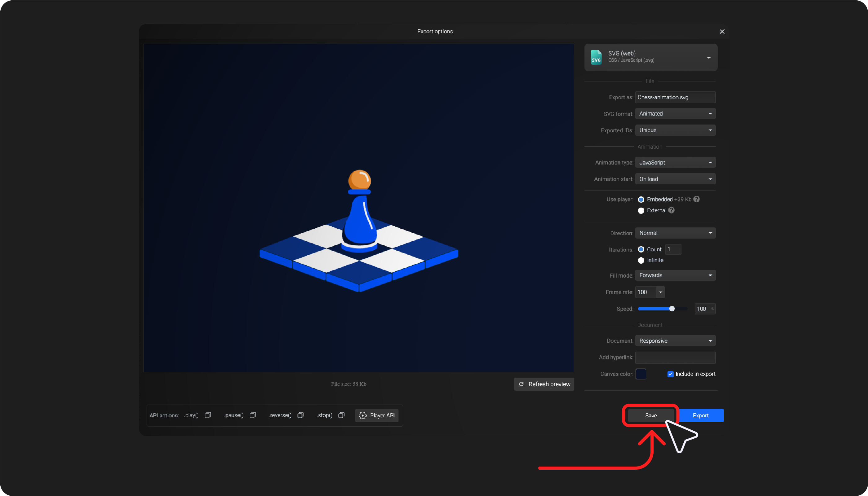Click the Export as filename field
Screen dimensions: 868x496
tap(675, 97)
